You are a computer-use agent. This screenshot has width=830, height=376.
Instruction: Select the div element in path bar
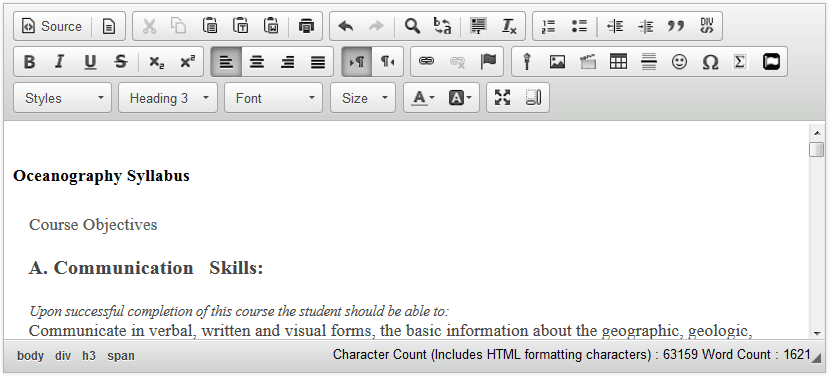pos(62,356)
